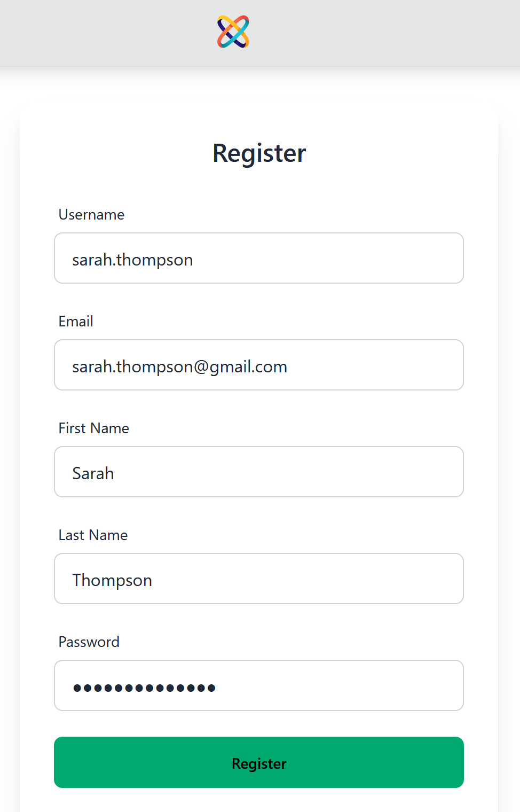Place cursor in 'sarah.thompson@gmail.com' text
520x812 pixels.
pyautogui.click(x=179, y=367)
